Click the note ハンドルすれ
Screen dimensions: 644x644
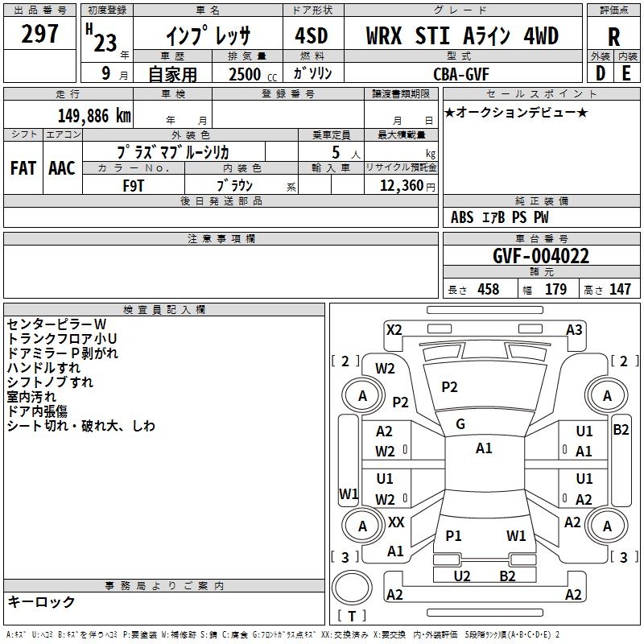coord(43,368)
